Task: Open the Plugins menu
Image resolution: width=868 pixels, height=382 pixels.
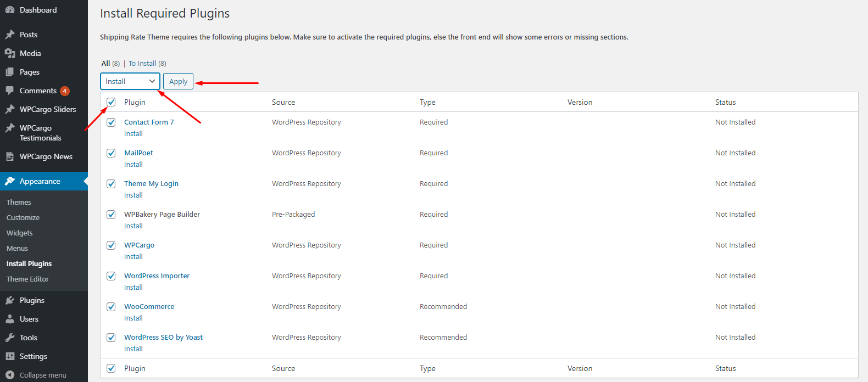Action: pos(32,300)
